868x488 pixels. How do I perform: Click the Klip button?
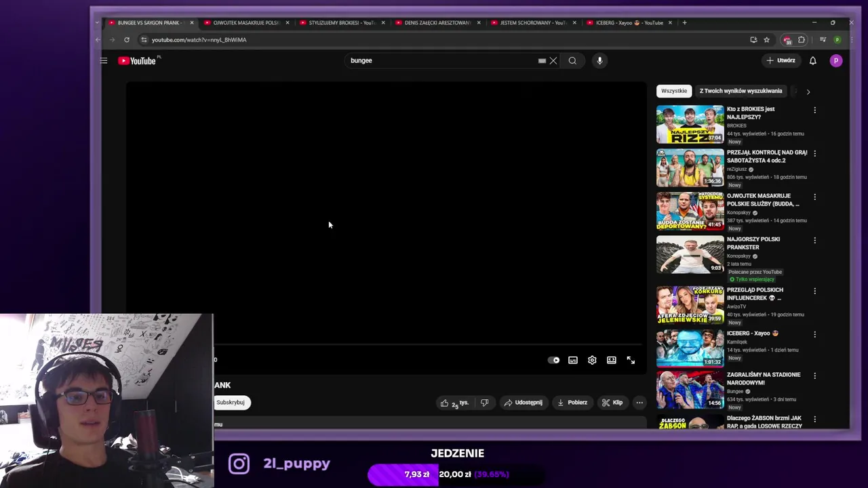612,403
